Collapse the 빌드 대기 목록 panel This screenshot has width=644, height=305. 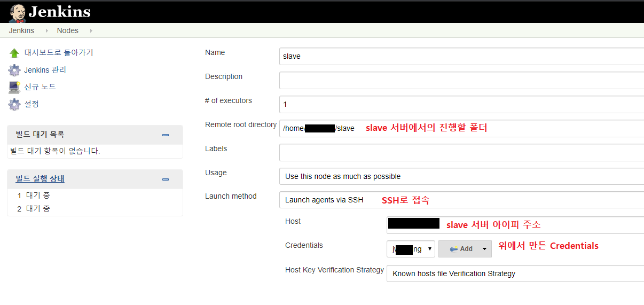[x=166, y=135]
